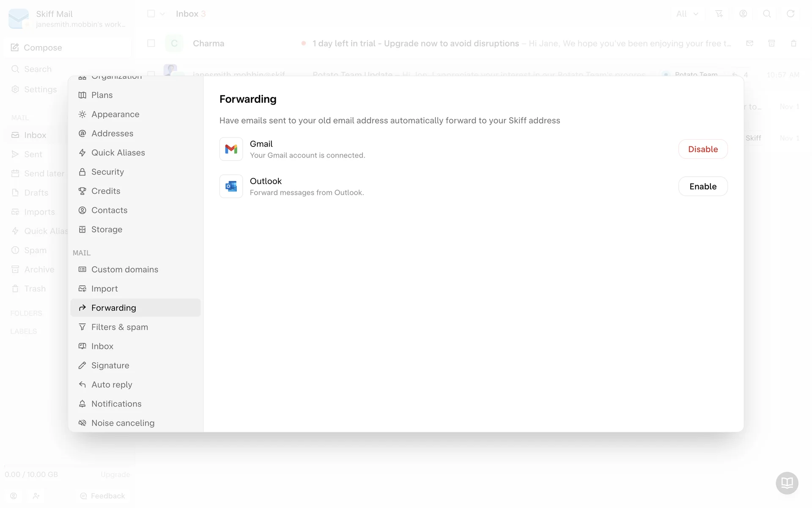Expand the select-all checkbox dropdown arrow
Screen dimensions: 812x508
click(162, 14)
